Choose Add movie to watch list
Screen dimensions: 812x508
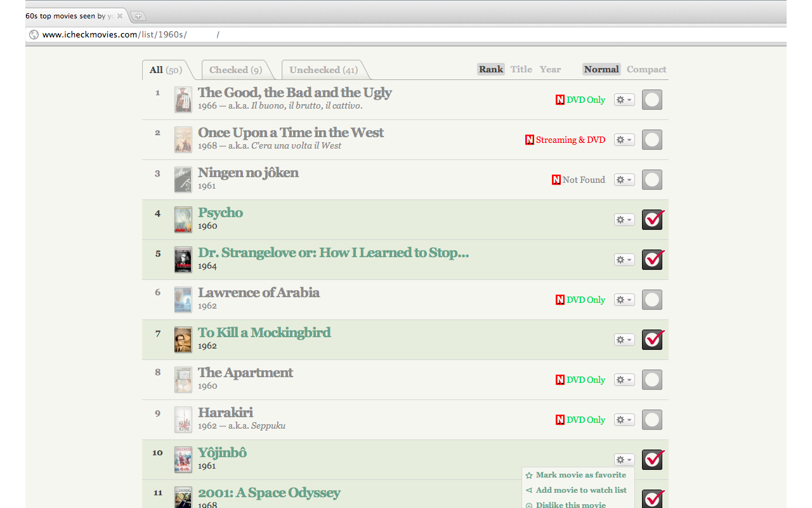(x=581, y=490)
